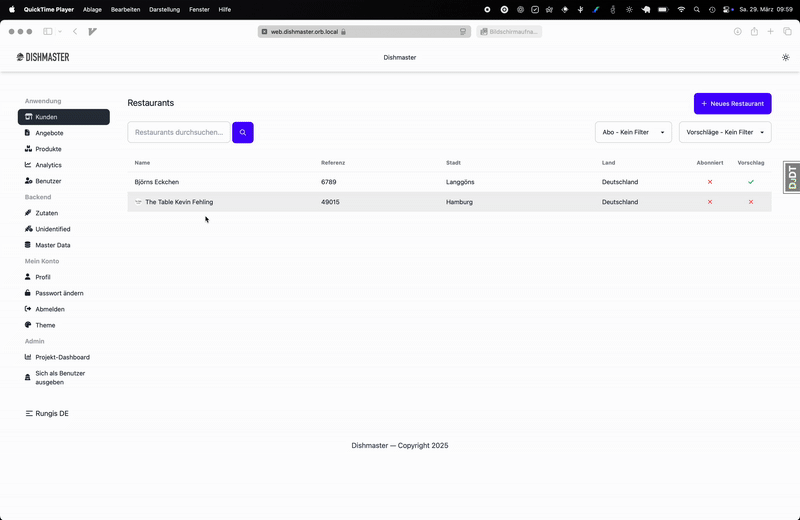Toggle light/dark mode sun icon
Viewport: 800px width, 520px height.
[785, 57]
